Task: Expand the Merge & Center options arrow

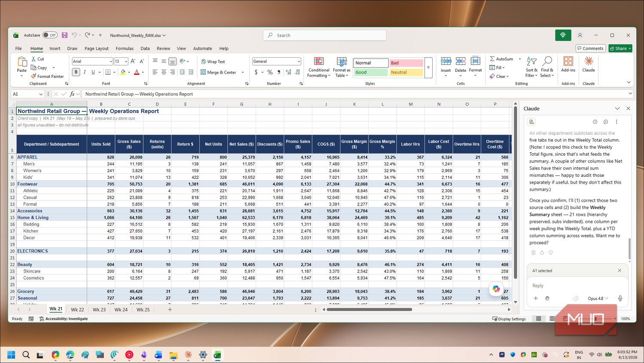Action: click(243, 72)
